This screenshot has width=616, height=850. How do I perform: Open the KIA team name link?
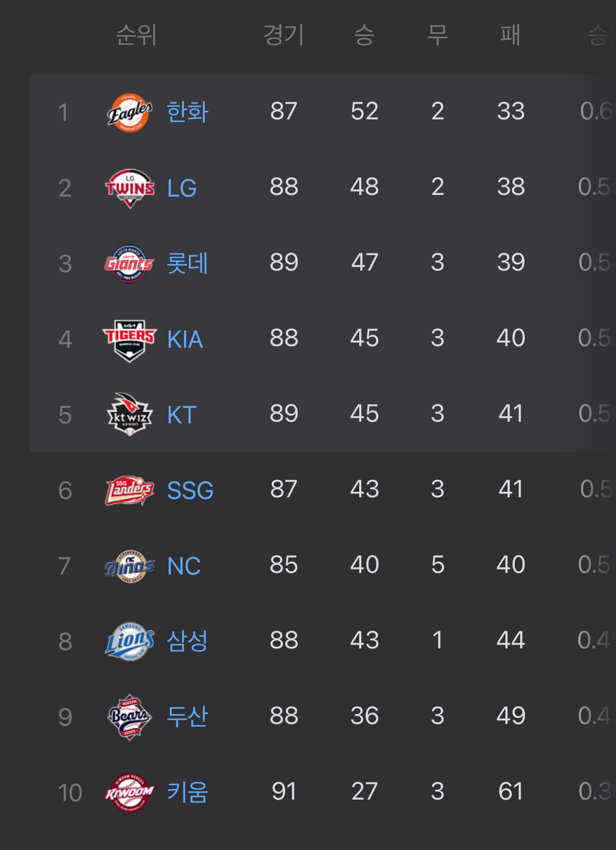pos(185,340)
